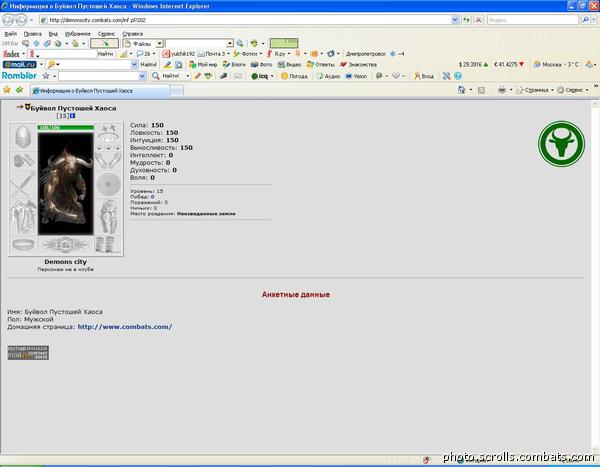Click the blue info icon beside level [15]
This screenshot has width=600, height=467.
coord(73,115)
